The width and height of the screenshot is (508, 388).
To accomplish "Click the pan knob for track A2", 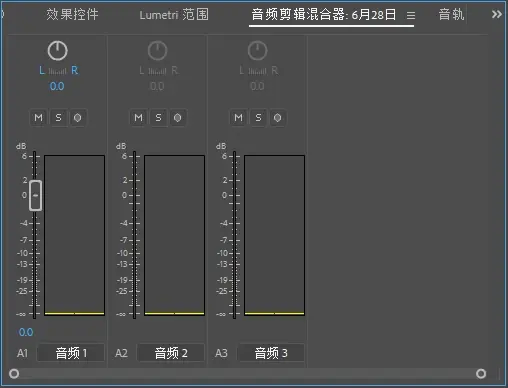I will click(x=157, y=51).
